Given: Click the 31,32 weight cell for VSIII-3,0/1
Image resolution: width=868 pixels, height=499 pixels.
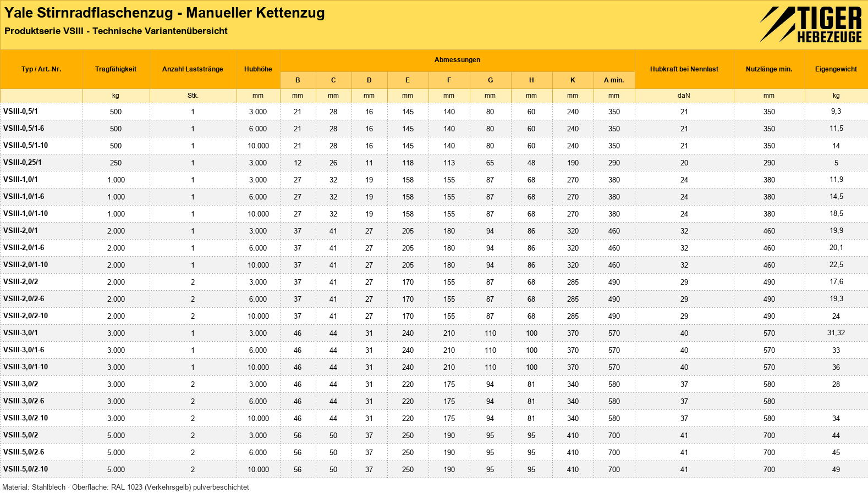Looking at the screenshot, I should pyautogui.click(x=836, y=333).
